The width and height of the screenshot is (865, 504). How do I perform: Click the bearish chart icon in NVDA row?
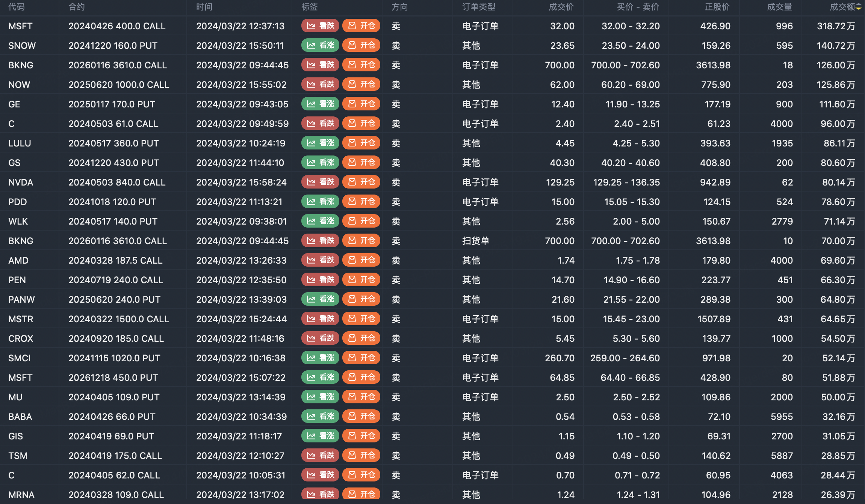[x=311, y=182]
